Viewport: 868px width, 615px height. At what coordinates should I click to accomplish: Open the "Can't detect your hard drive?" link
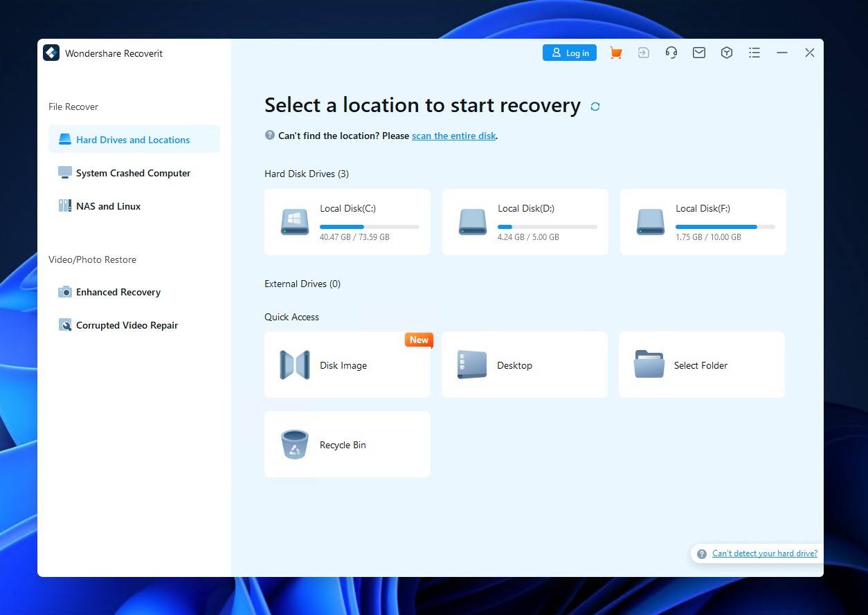[x=765, y=553]
